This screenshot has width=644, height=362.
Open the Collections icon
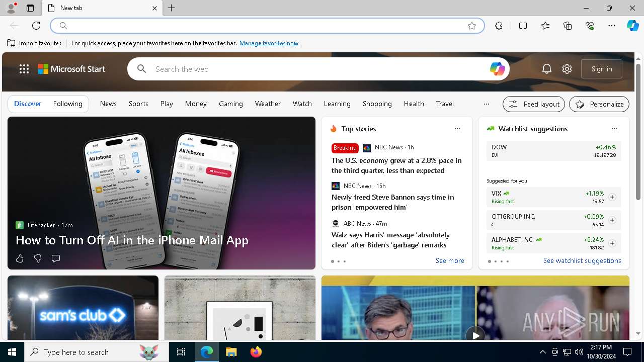(568, 26)
